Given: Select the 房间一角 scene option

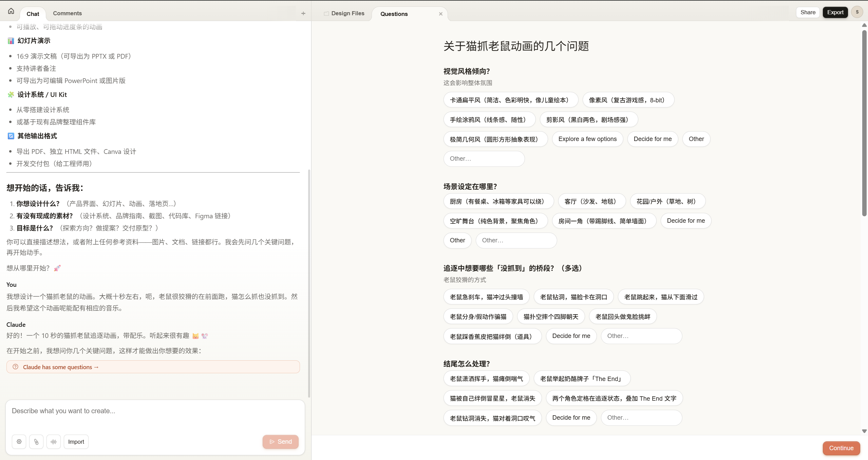Looking at the screenshot, I should coord(604,221).
